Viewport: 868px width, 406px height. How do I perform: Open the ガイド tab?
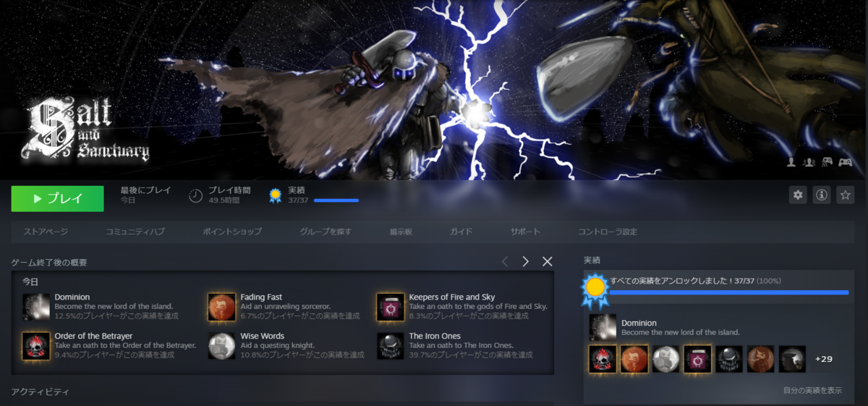461,232
